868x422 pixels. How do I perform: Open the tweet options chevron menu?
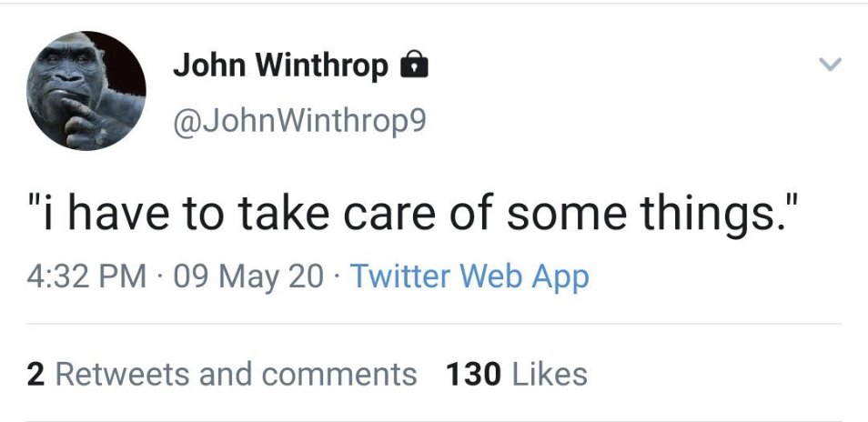831,65
